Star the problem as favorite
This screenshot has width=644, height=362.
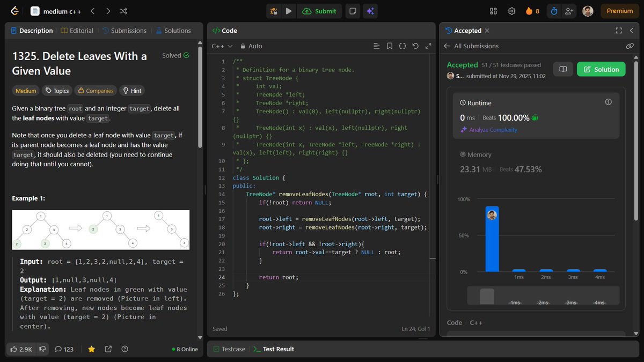[91, 349]
